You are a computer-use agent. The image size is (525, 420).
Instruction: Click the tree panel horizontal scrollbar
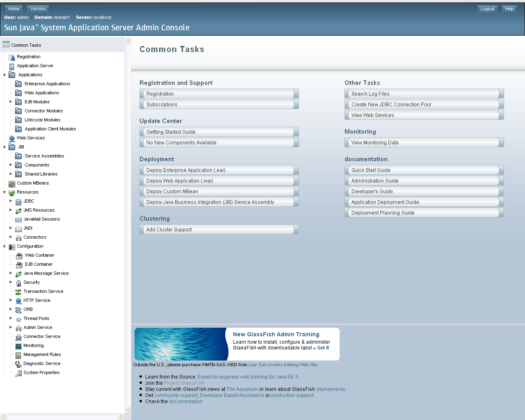click(62, 417)
